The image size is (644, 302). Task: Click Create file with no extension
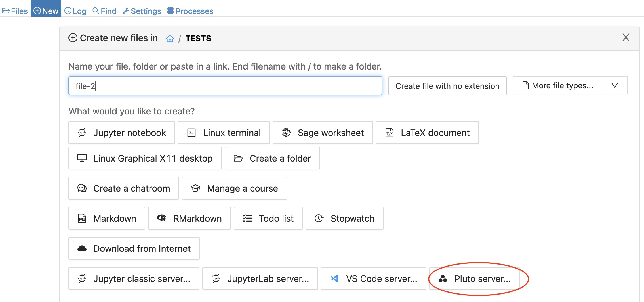pyautogui.click(x=447, y=86)
